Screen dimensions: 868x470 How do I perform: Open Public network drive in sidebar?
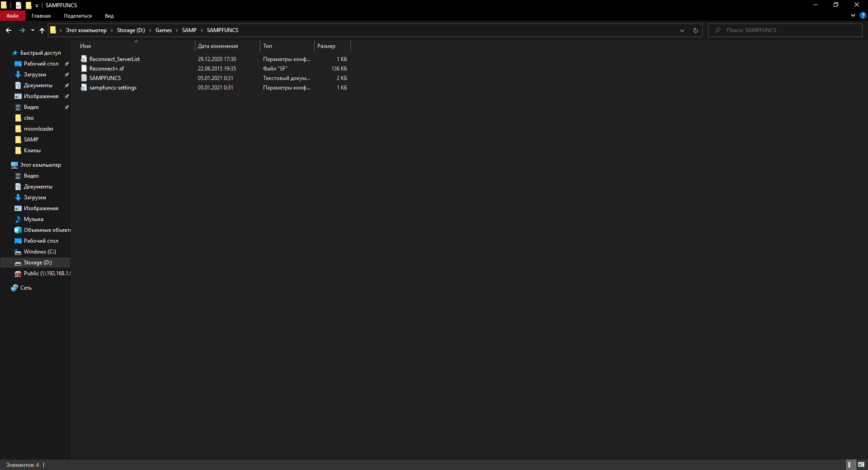[x=47, y=273]
